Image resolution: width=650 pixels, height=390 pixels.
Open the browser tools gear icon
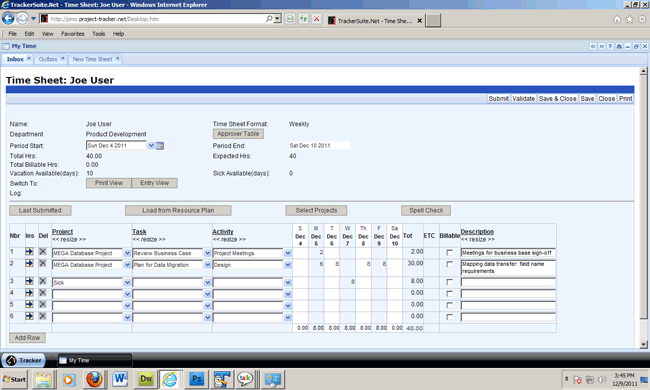point(642,19)
